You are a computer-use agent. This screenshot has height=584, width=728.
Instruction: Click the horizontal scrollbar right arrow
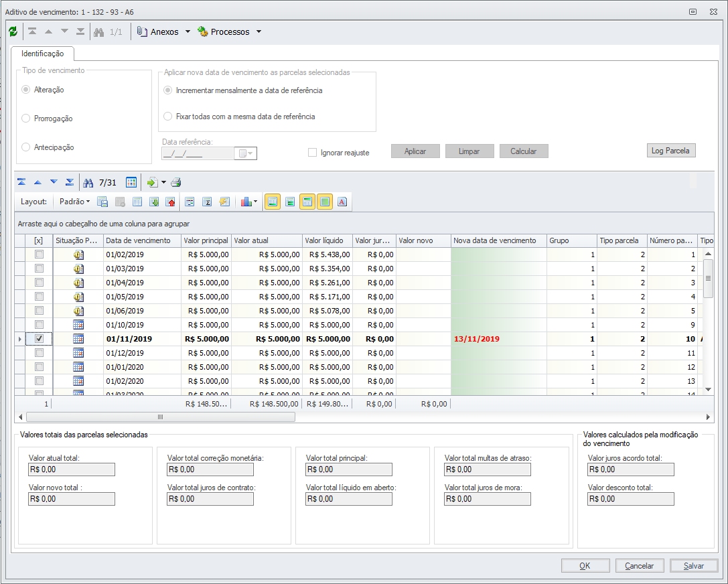[708, 417]
